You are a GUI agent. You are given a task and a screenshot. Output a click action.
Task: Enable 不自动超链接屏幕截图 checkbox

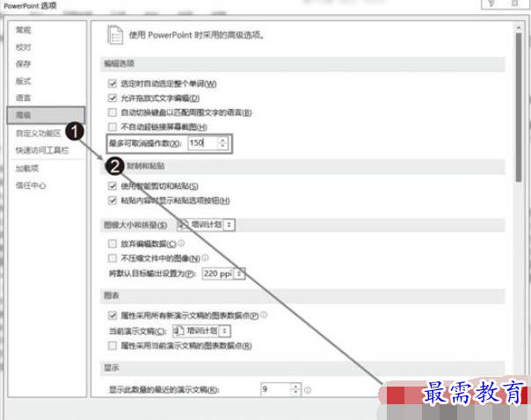click(x=113, y=127)
